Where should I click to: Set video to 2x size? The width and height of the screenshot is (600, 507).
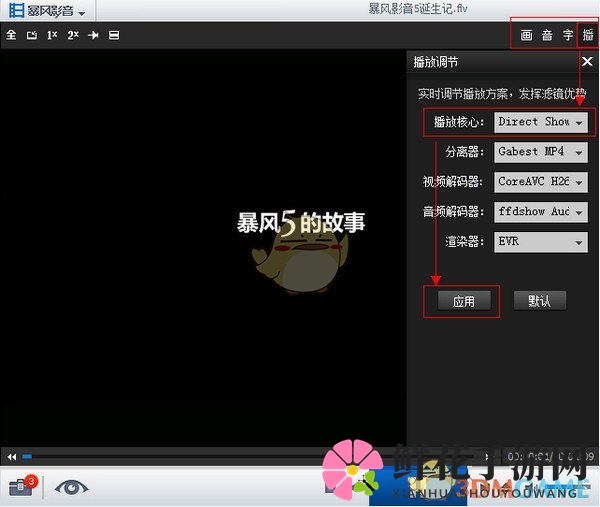(x=73, y=35)
